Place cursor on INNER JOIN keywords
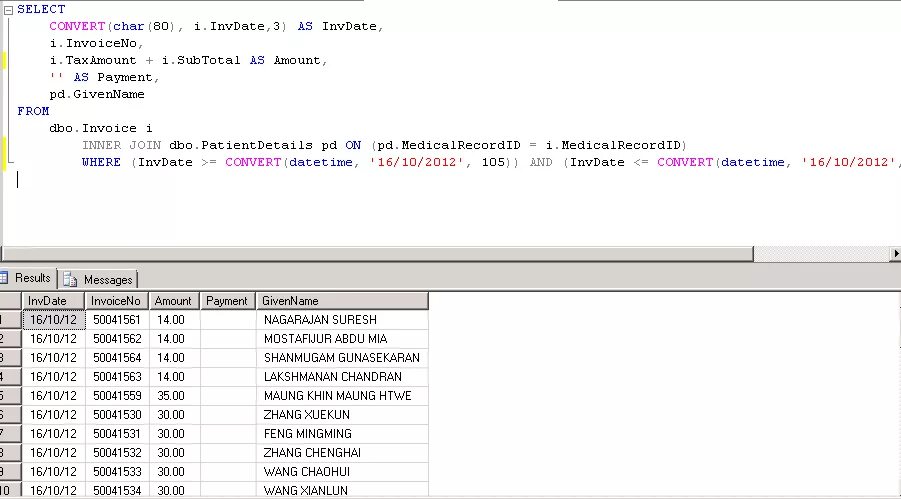Screen dimensions: 901x499 [x=122, y=145]
